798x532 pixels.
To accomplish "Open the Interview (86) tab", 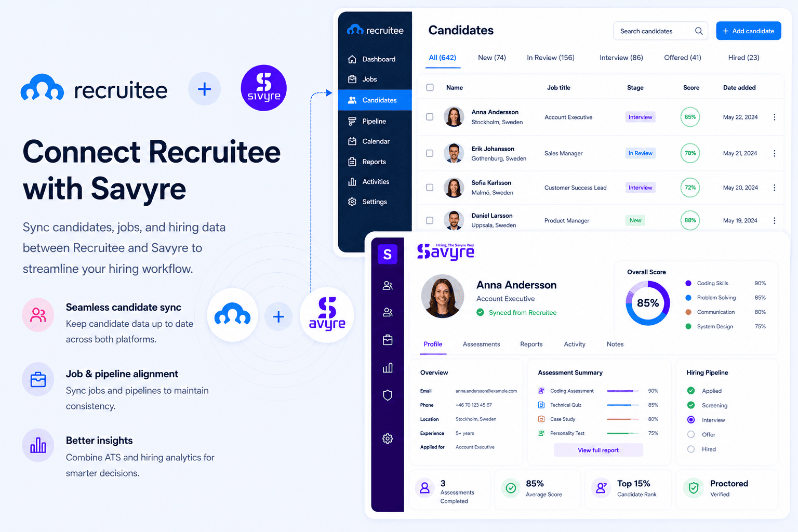I will point(621,58).
